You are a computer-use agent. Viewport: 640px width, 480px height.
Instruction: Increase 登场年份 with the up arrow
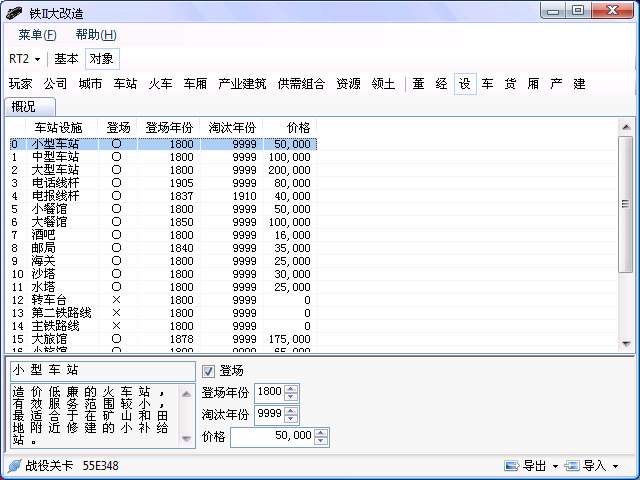click(x=291, y=389)
